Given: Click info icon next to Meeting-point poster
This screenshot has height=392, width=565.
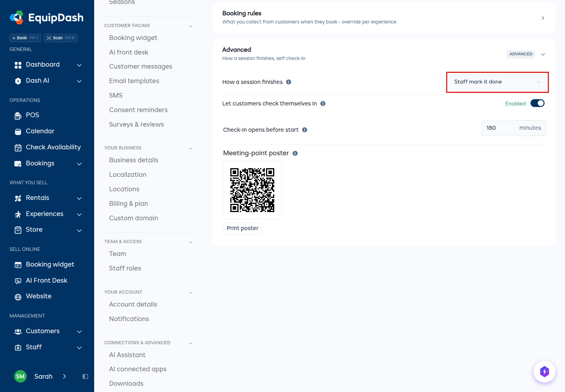Looking at the screenshot, I should coord(295,153).
